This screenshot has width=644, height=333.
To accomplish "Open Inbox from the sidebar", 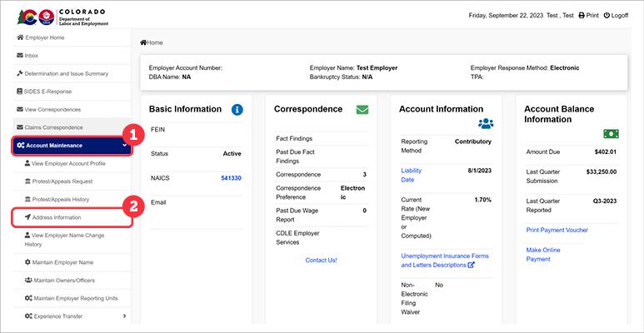I will [32, 56].
